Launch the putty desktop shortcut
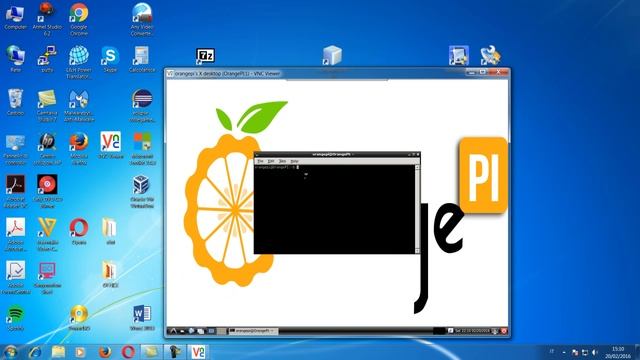Screen dimensions: 640x360 [x=47, y=59]
